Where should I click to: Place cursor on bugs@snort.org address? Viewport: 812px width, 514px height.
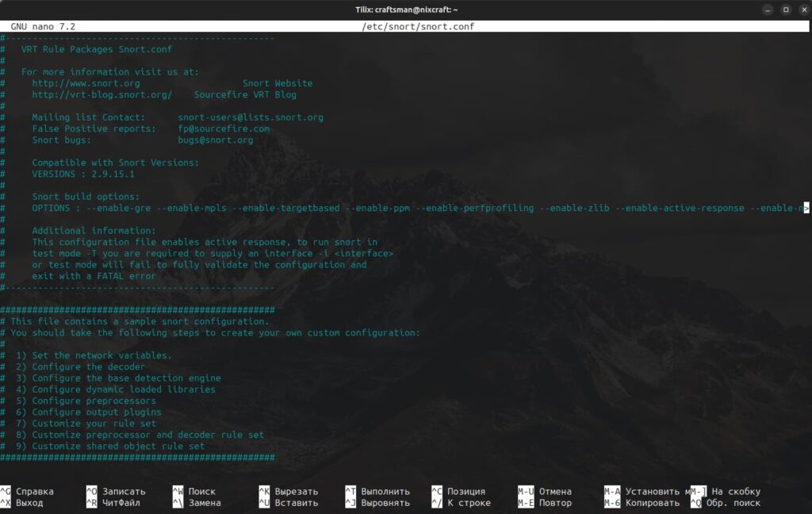[216, 140]
